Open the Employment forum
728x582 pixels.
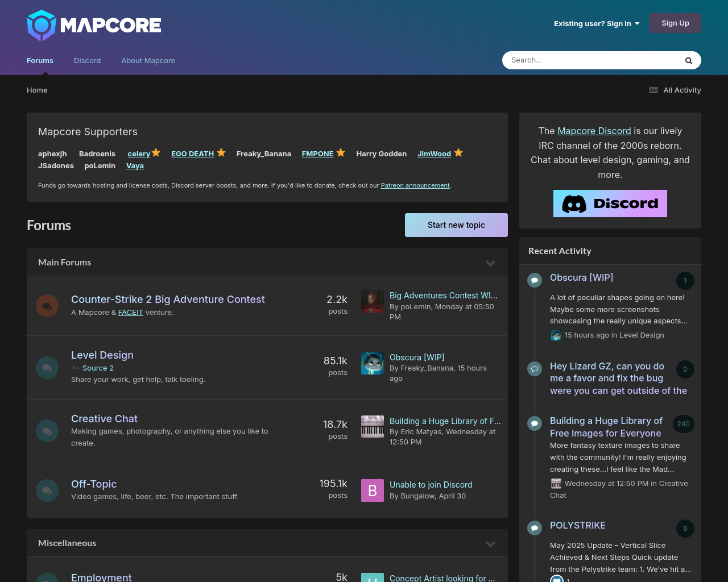(101, 577)
